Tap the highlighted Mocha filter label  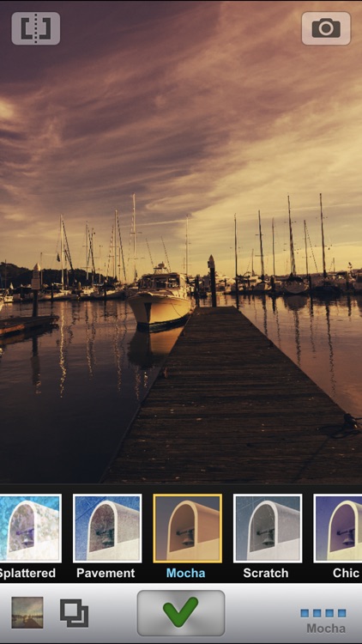(x=185, y=573)
